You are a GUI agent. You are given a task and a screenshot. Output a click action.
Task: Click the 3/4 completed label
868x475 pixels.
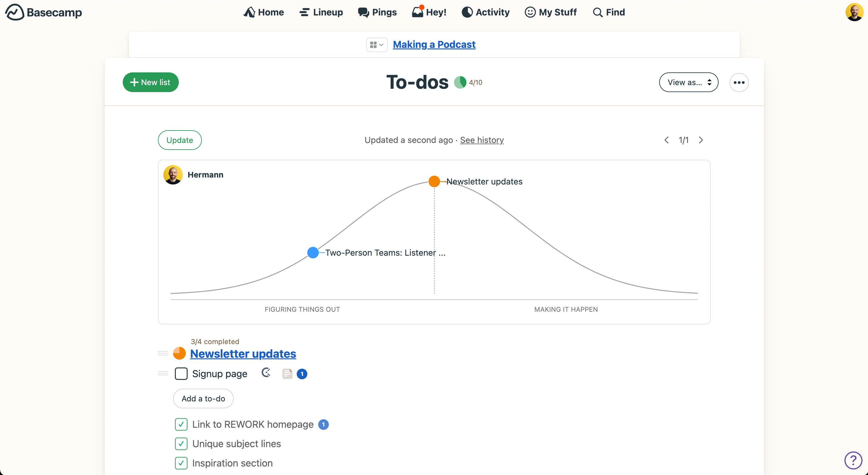[215, 342]
